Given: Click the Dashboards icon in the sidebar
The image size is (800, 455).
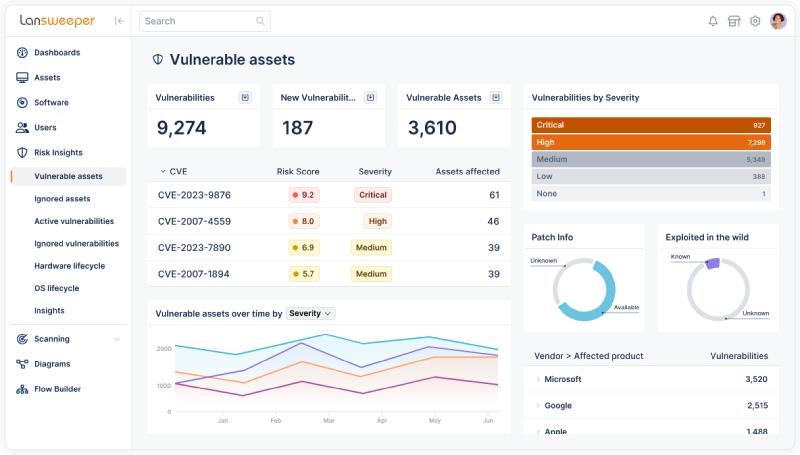Looking at the screenshot, I should pos(22,53).
